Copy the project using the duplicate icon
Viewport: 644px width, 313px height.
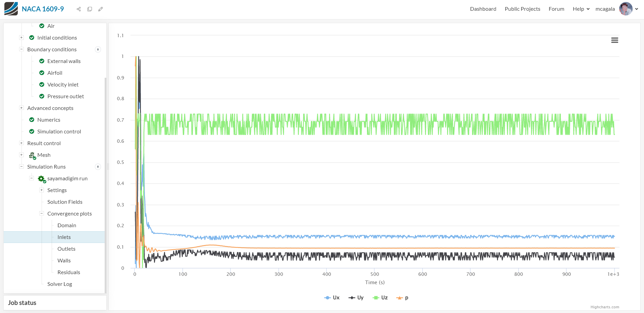90,9
